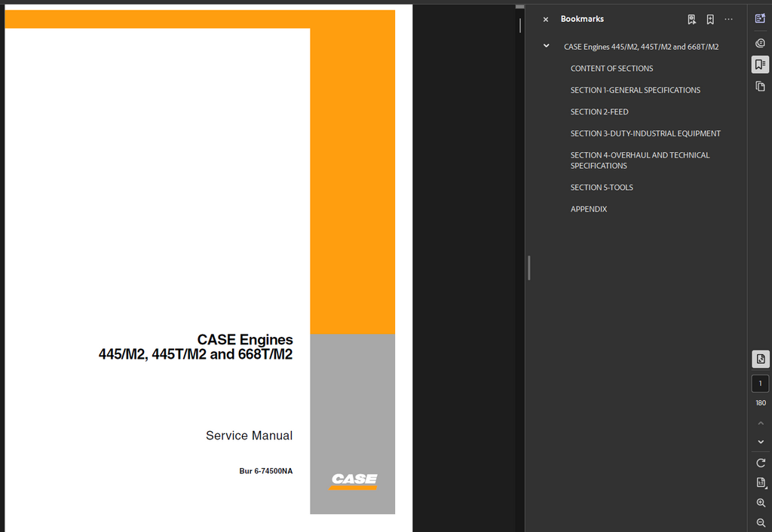Navigate to SECTION 5-TOOLS bookmark
The height and width of the screenshot is (532, 772).
[x=602, y=188]
